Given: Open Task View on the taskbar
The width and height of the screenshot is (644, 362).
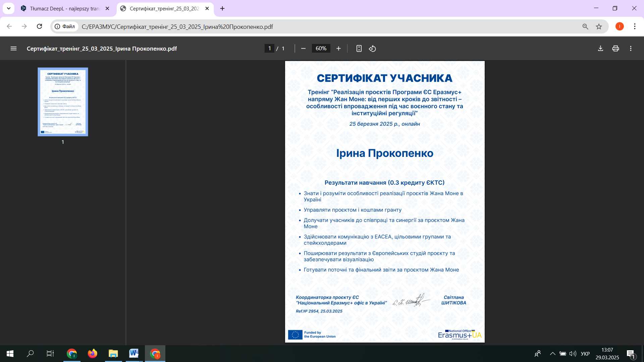Looking at the screenshot, I should coord(50,354).
